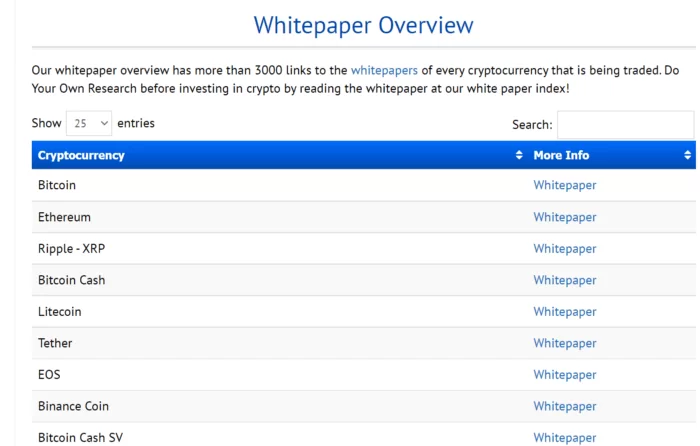Select the Ethereum row name cell
Viewport: 700px width, 446px height.
(64, 217)
